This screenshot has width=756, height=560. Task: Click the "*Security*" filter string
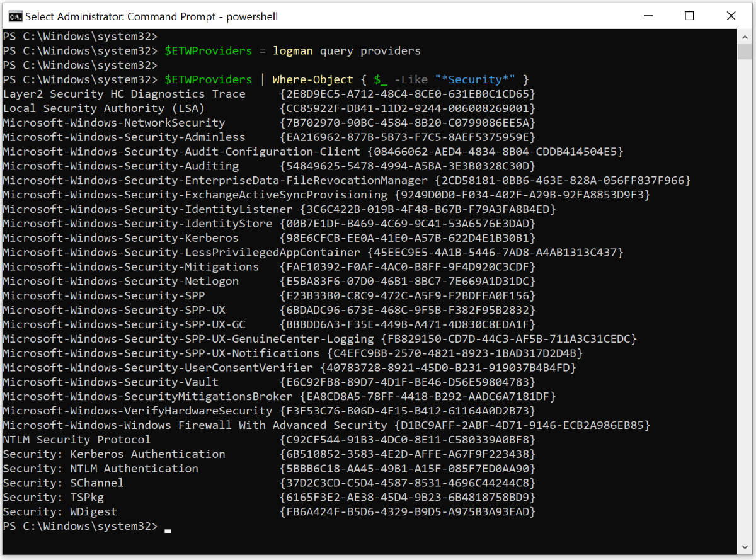point(475,79)
